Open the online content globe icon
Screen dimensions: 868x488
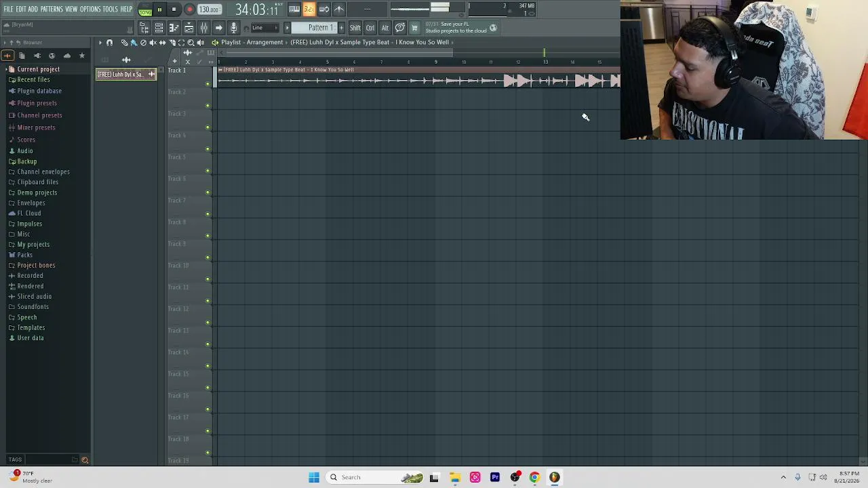pos(493,28)
